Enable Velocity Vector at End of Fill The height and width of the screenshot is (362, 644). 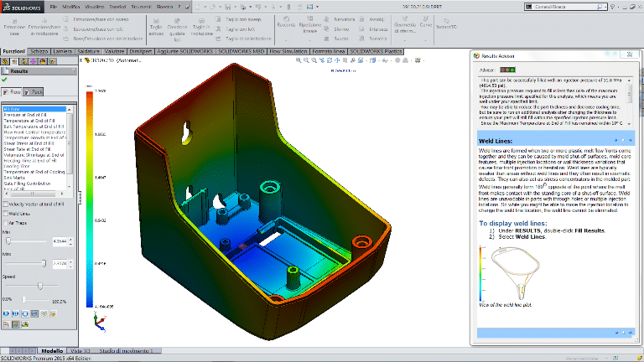[6, 204]
